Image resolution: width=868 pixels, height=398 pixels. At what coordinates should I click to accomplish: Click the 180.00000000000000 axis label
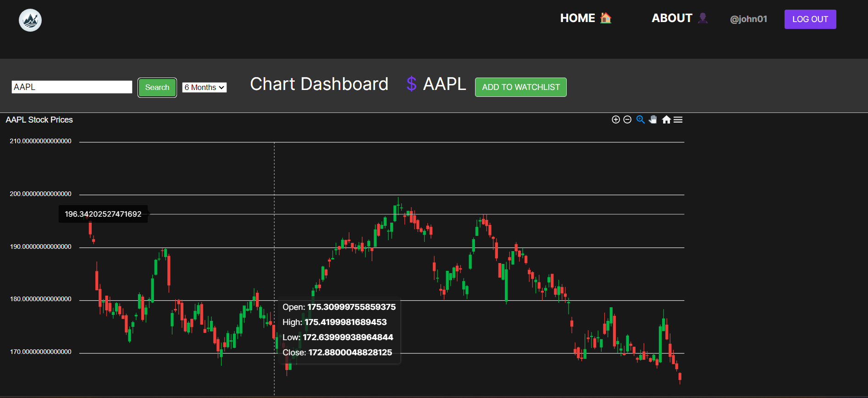click(x=41, y=299)
